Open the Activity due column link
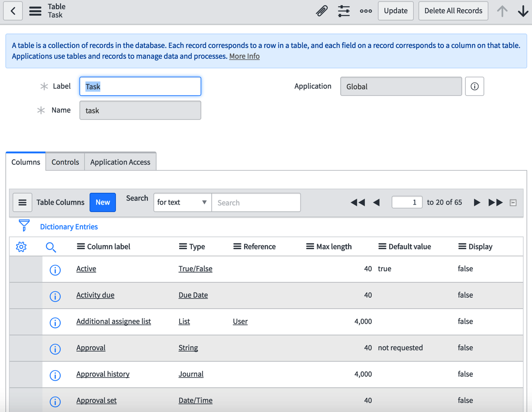Screen dimensions: 532x412 95,295
